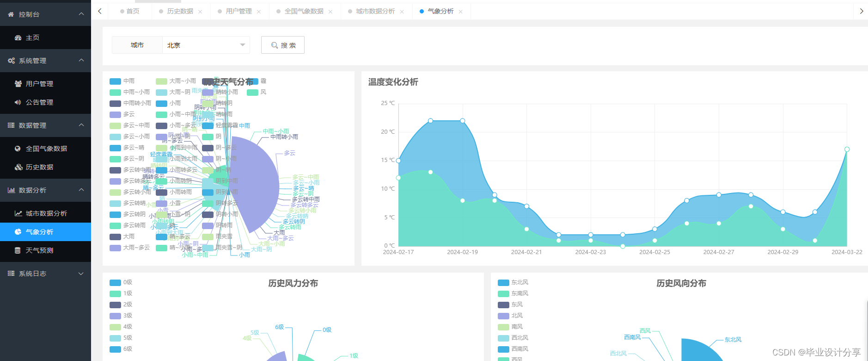
Task: Open 主页 in the sidebar
Action: coord(45,37)
